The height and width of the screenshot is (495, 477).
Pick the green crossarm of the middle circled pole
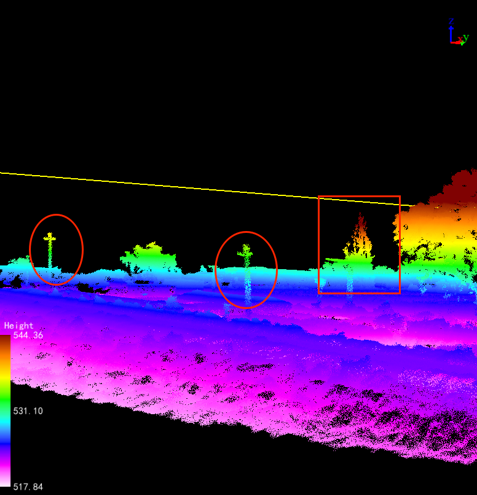tap(245, 254)
